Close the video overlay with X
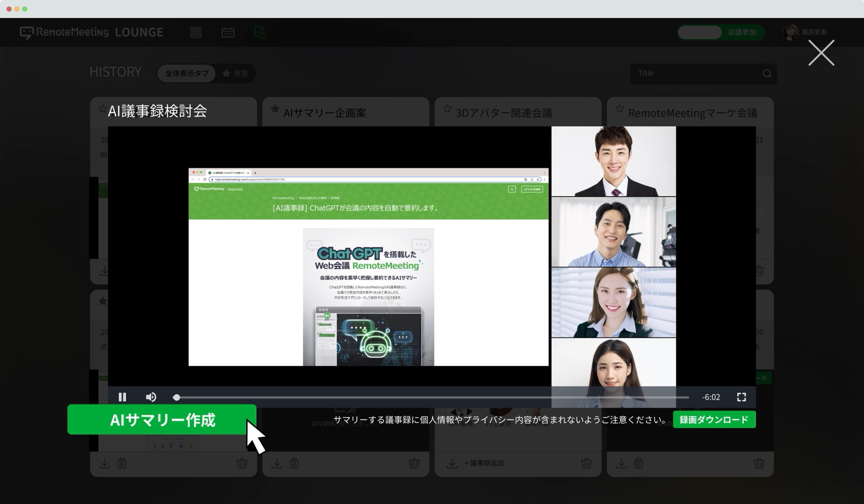Screen dimensions: 864x504 (821, 53)
